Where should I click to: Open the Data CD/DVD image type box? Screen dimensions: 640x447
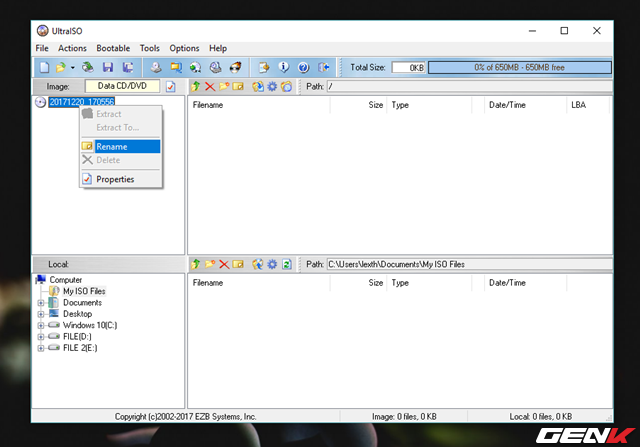click(122, 86)
